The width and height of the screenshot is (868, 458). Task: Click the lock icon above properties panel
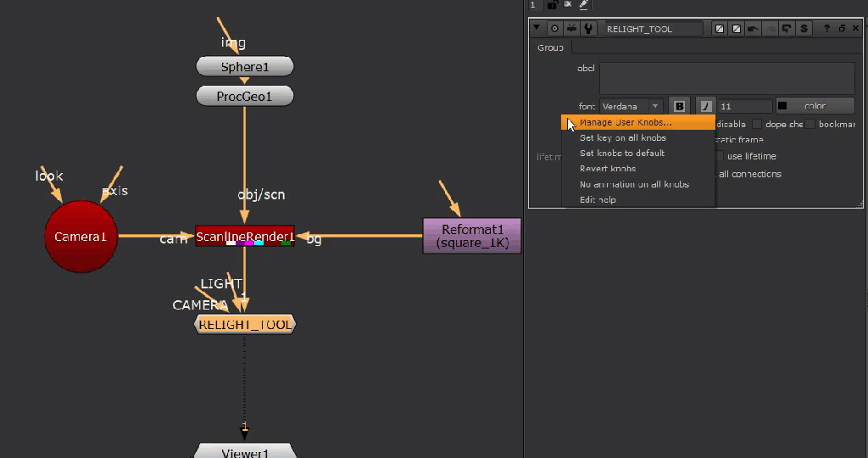(x=553, y=5)
